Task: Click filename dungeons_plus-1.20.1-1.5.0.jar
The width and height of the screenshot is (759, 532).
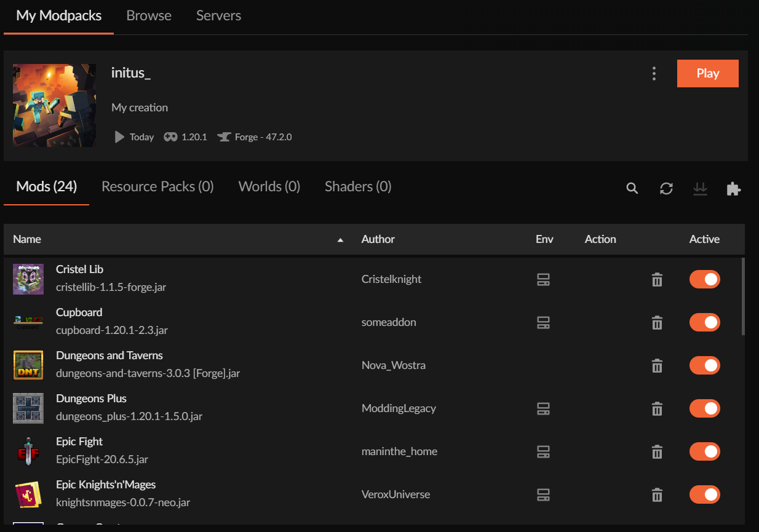Action: coord(129,416)
